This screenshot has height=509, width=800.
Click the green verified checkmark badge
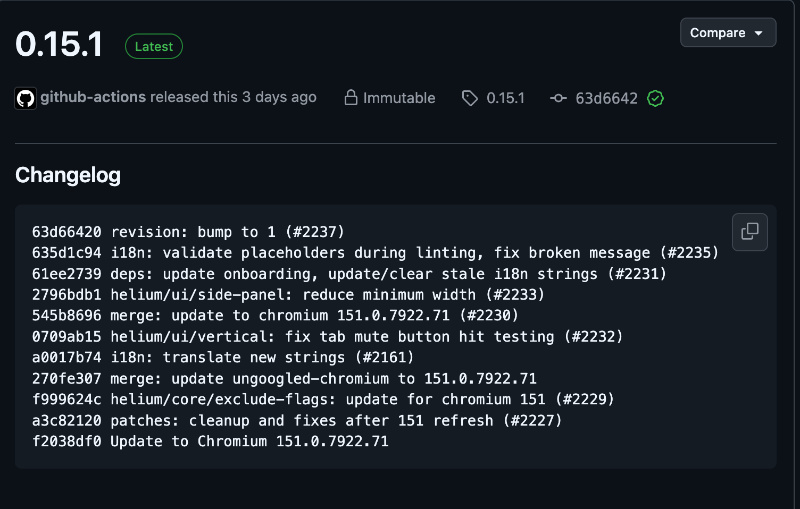[655, 98]
